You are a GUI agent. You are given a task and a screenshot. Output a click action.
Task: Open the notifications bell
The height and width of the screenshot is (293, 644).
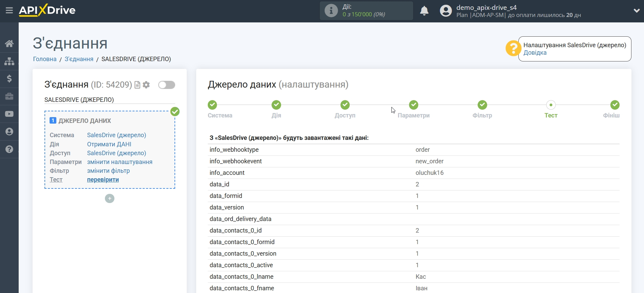coord(424,11)
